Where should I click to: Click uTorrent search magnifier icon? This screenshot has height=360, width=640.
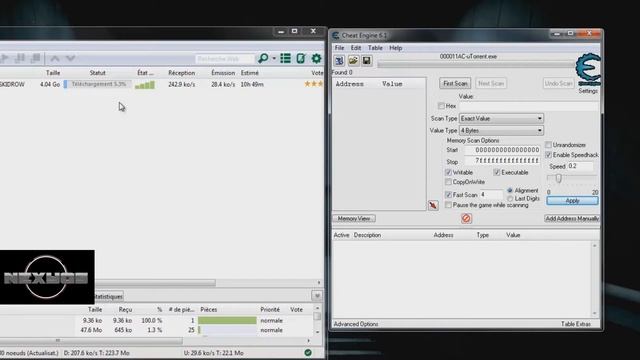pyautogui.click(x=263, y=58)
